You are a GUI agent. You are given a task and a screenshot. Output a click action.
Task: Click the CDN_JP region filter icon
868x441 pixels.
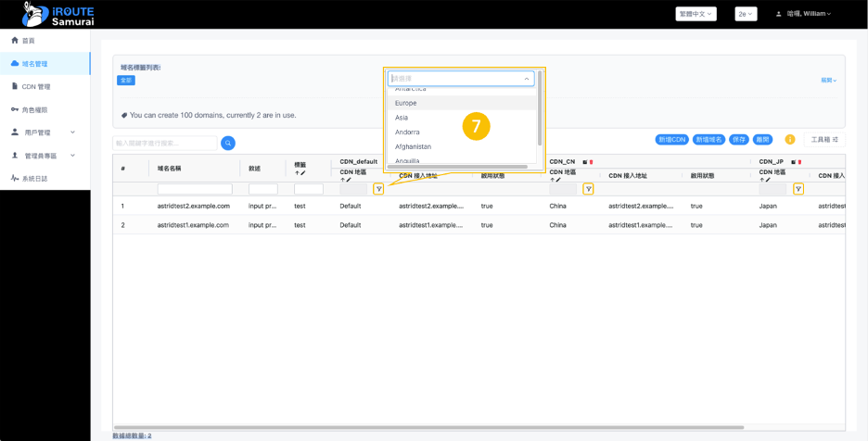[x=798, y=189]
